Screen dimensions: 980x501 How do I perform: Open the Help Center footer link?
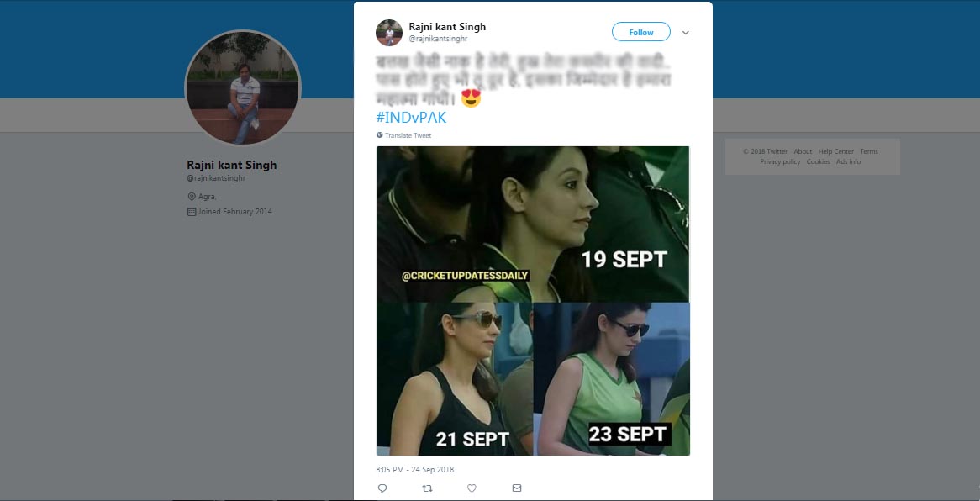[x=835, y=152]
